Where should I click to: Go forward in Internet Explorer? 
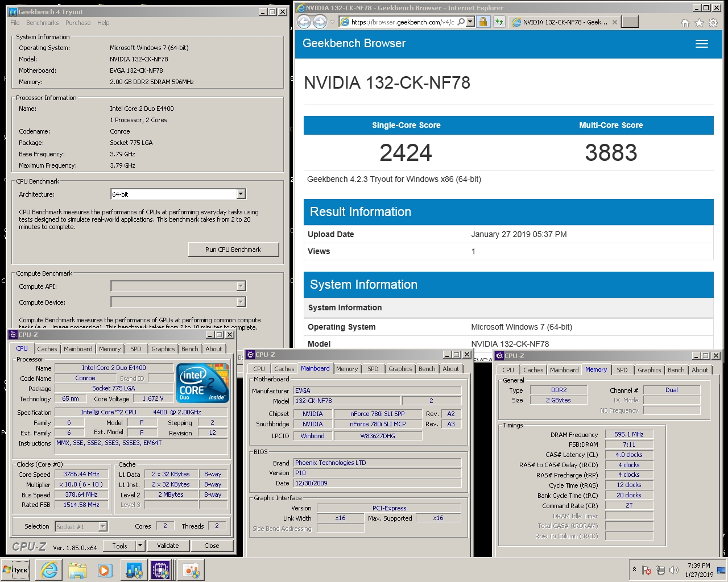(x=320, y=22)
